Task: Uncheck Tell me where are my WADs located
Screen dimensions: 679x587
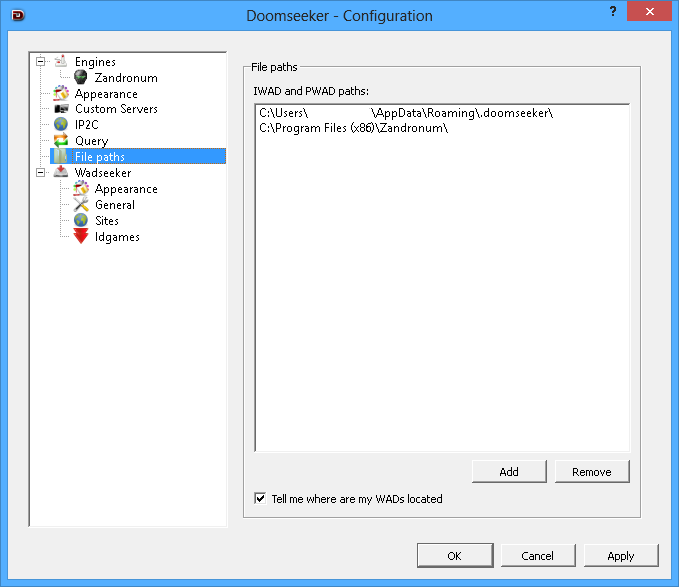Action: (x=260, y=498)
